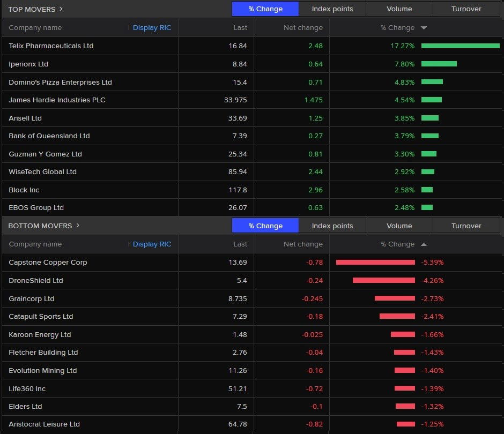Screen dimensions: 504x434
Task: Switch Top Movers to Volume tab
Action: click(x=399, y=9)
